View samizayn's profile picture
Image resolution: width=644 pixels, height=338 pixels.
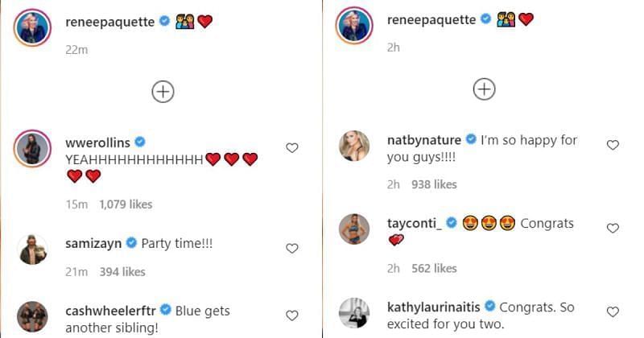pos(33,251)
